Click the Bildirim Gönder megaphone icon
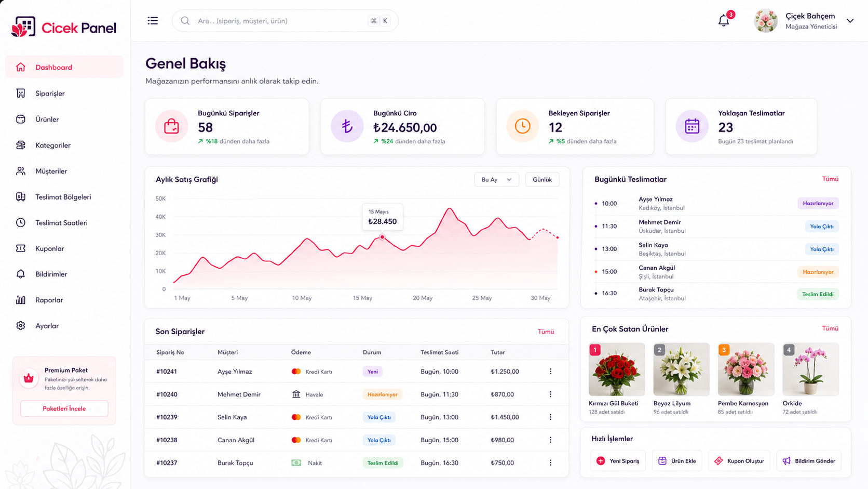The image size is (868, 489). (786, 461)
